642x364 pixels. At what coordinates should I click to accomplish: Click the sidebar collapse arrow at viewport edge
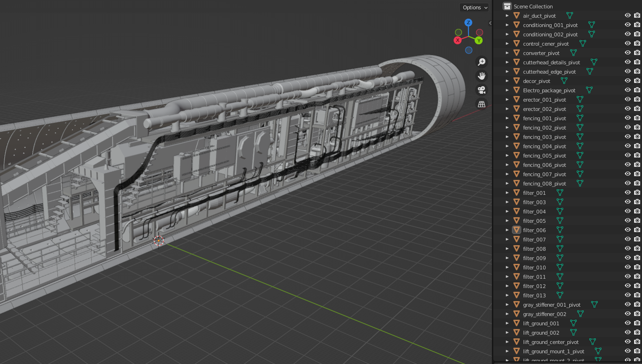(490, 22)
